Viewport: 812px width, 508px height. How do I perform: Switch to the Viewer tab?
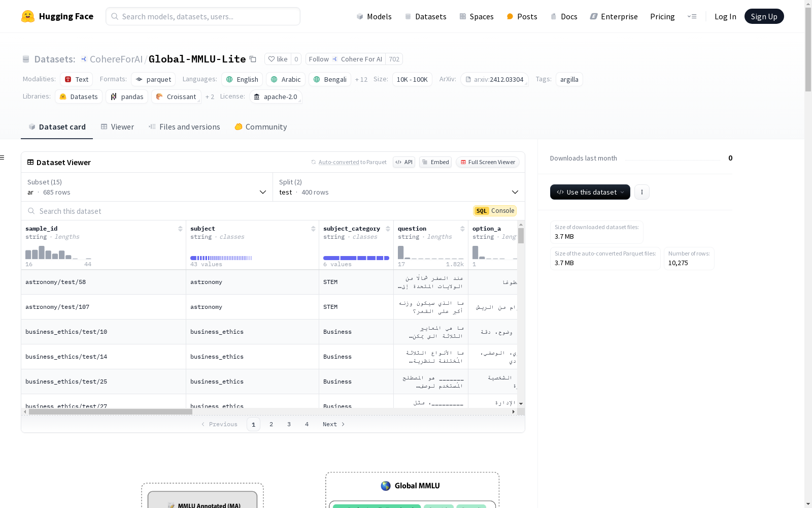click(117, 127)
